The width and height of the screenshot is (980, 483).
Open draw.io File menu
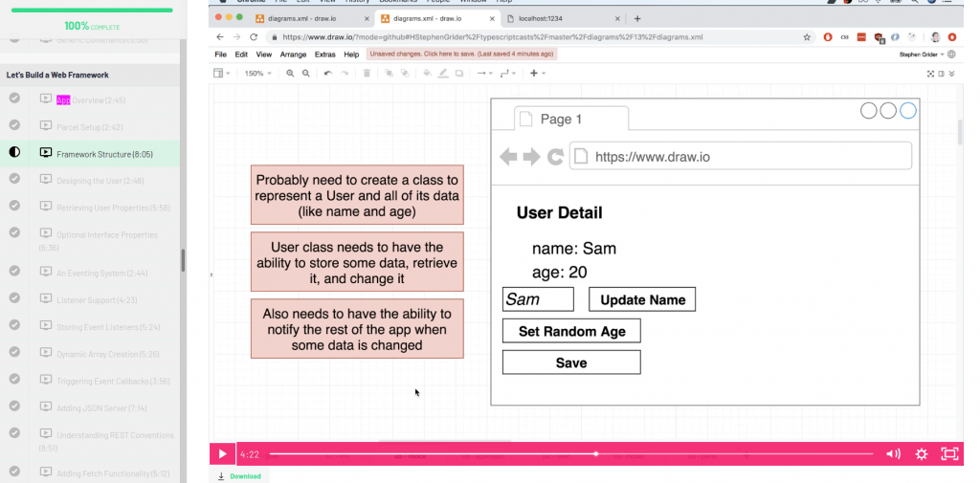(221, 55)
